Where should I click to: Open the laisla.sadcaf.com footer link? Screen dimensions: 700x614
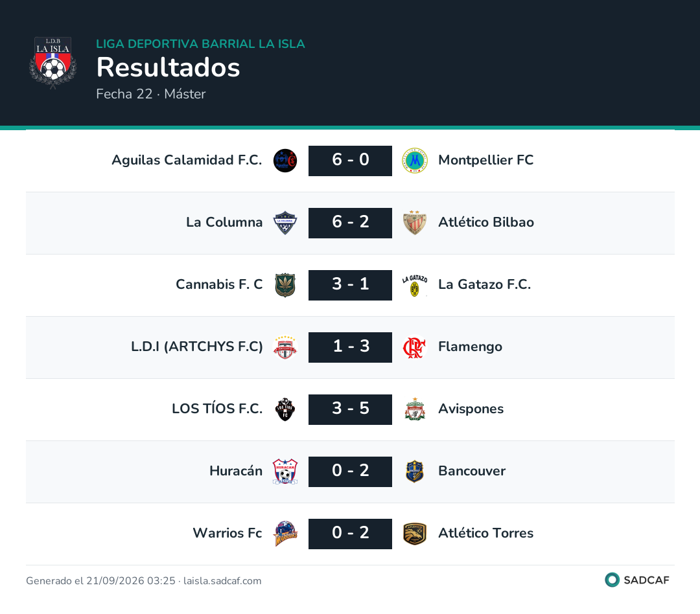[222, 581]
